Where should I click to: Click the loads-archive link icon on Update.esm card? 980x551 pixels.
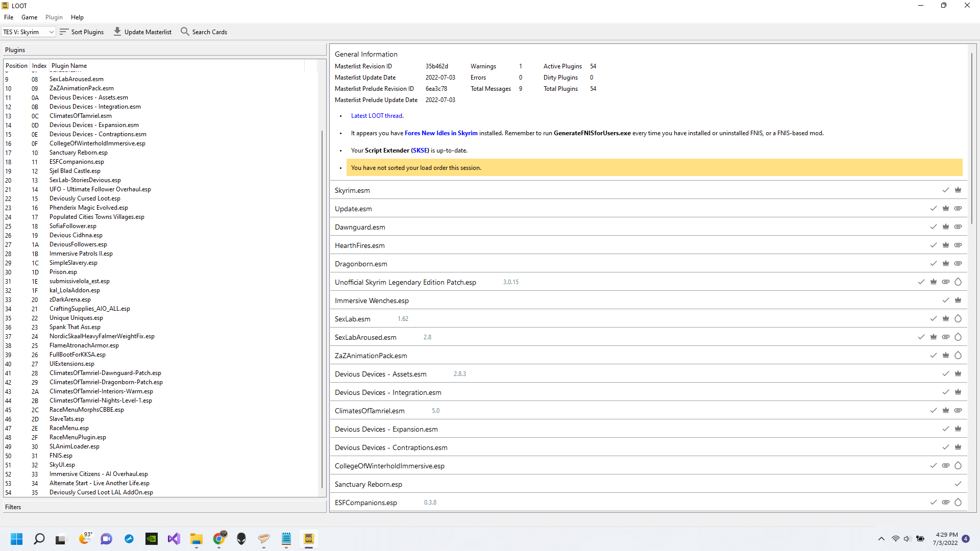pos(958,208)
